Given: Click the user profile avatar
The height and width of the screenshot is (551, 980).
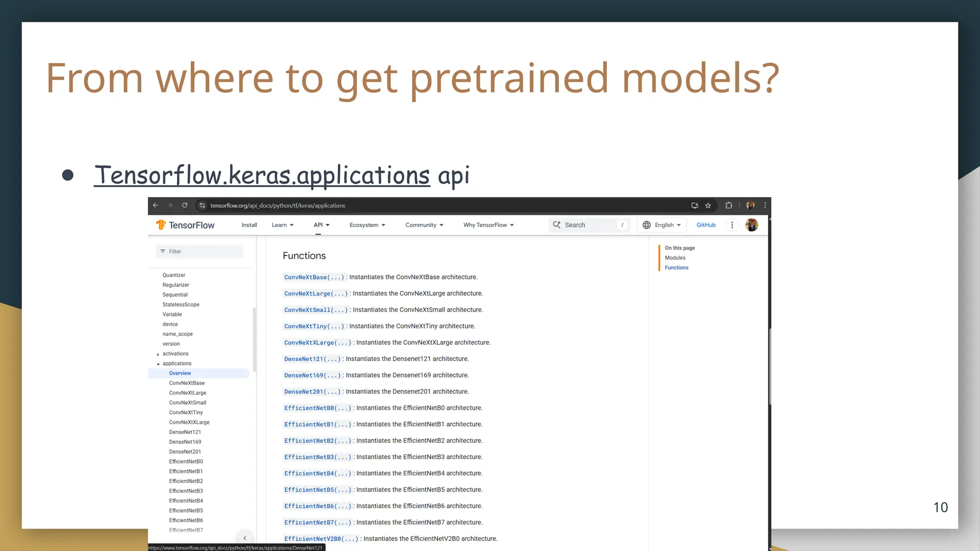Looking at the screenshot, I should (x=752, y=225).
